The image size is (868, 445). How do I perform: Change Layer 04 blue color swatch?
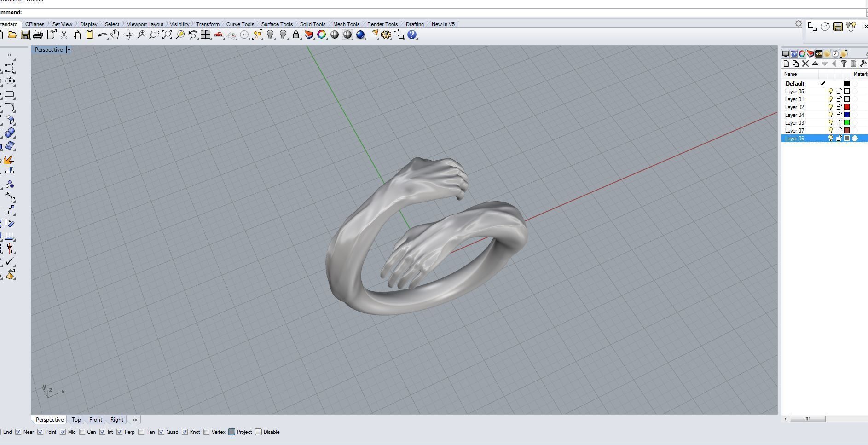(x=847, y=115)
